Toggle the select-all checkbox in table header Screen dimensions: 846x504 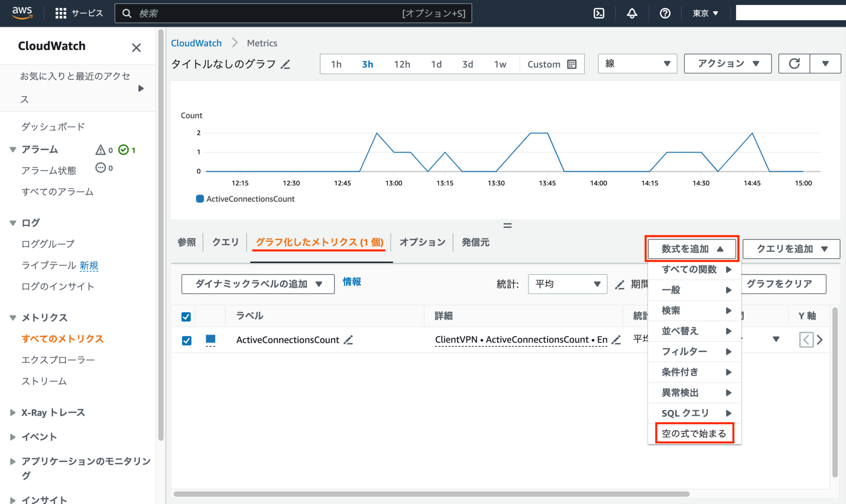click(x=186, y=316)
